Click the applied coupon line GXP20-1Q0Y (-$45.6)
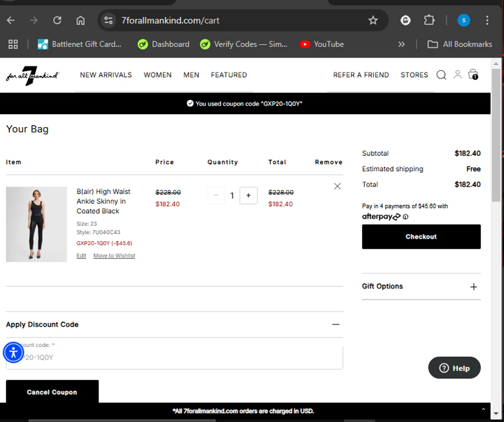The height and width of the screenshot is (422, 504). click(x=104, y=243)
